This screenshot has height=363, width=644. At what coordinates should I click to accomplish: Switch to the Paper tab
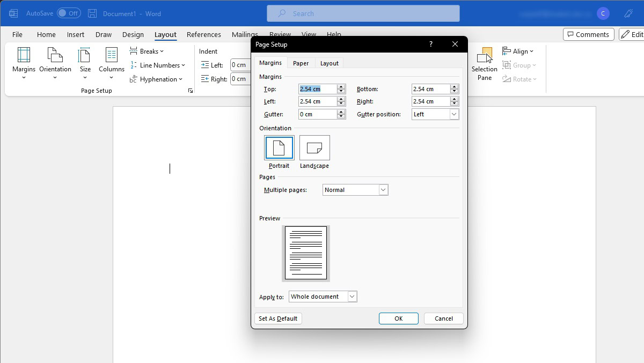301,63
